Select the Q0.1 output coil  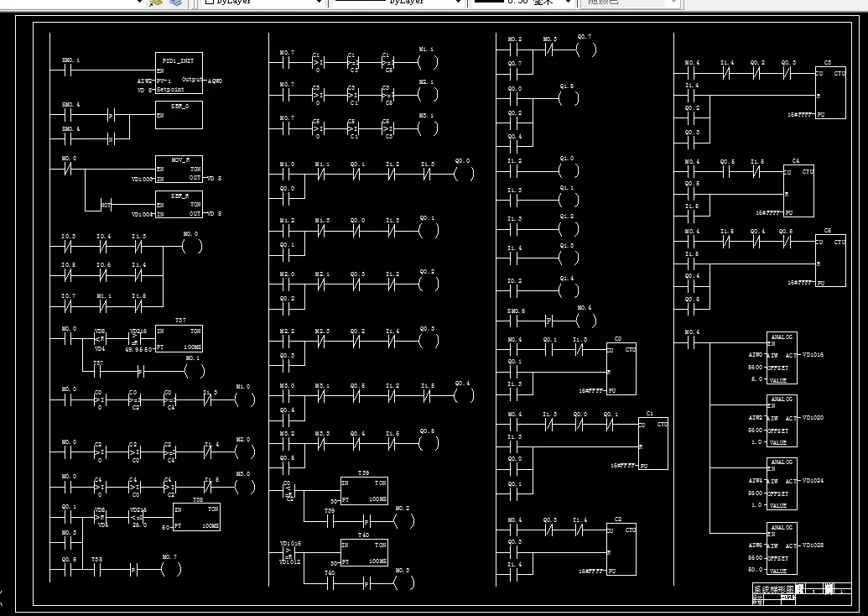pos(429,230)
